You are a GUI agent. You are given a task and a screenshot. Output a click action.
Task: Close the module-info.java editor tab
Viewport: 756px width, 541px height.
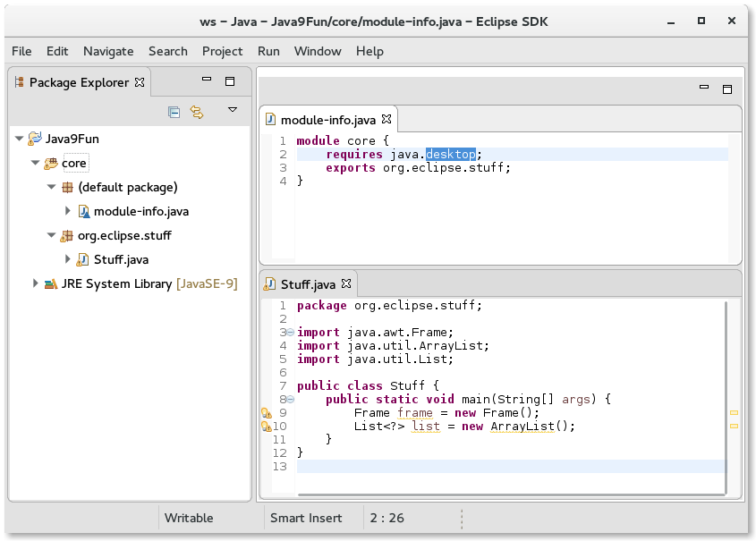(x=386, y=119)
